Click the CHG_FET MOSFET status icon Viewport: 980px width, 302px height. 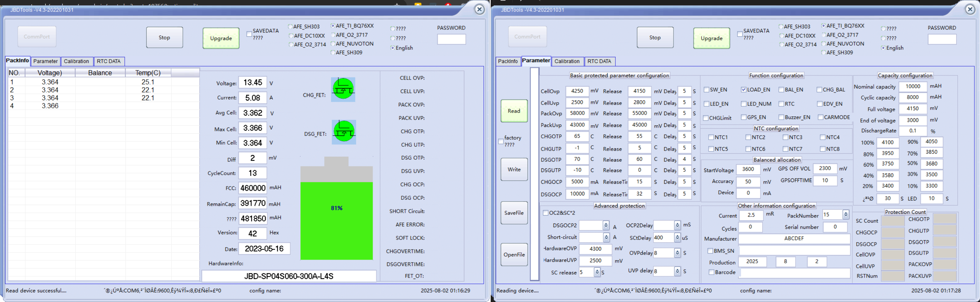click(343, 90)
